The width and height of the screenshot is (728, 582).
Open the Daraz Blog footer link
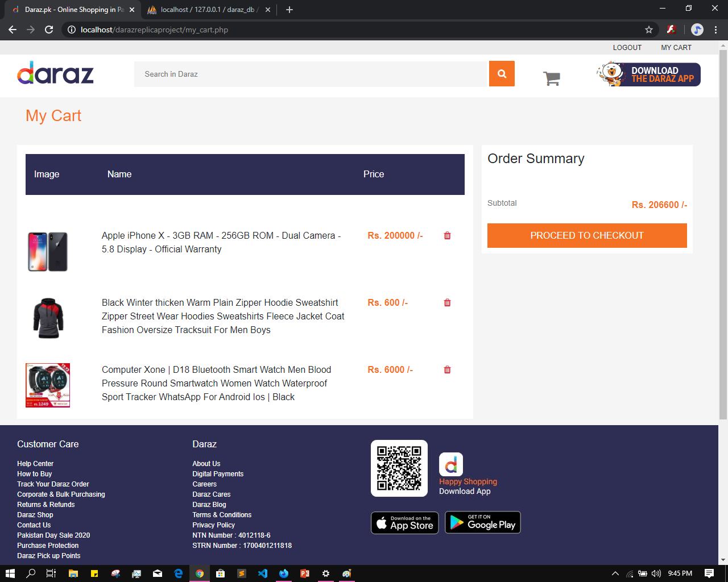click(209, 505)
